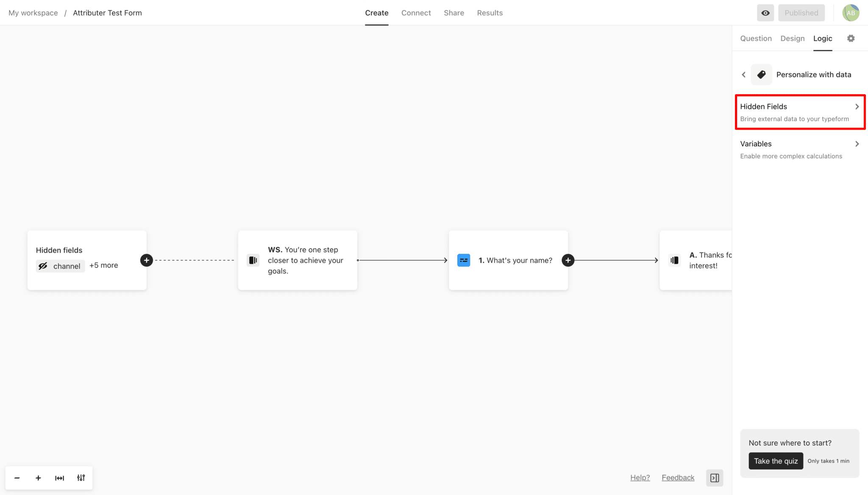The height and width of the screenshot is (495, 868).
Task: Click the hidden eye-slash icon by channel
Action: (x=43, y=266)
